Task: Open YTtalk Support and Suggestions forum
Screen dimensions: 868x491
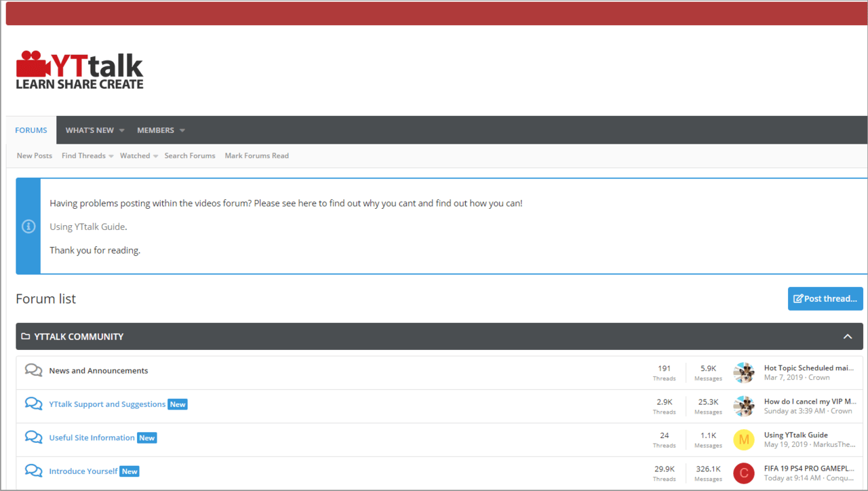Action: pos(107,404)
